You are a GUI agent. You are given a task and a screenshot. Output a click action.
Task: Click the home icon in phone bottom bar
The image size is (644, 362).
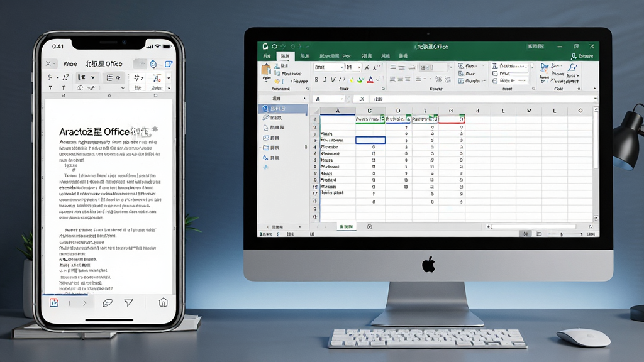coord(163,302)
